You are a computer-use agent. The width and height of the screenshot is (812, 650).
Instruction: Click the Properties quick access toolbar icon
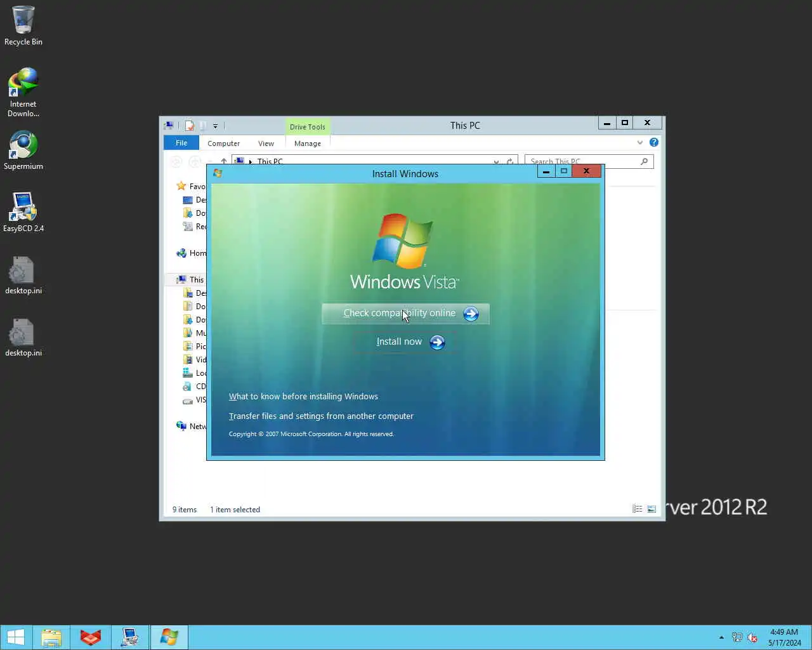189,126
